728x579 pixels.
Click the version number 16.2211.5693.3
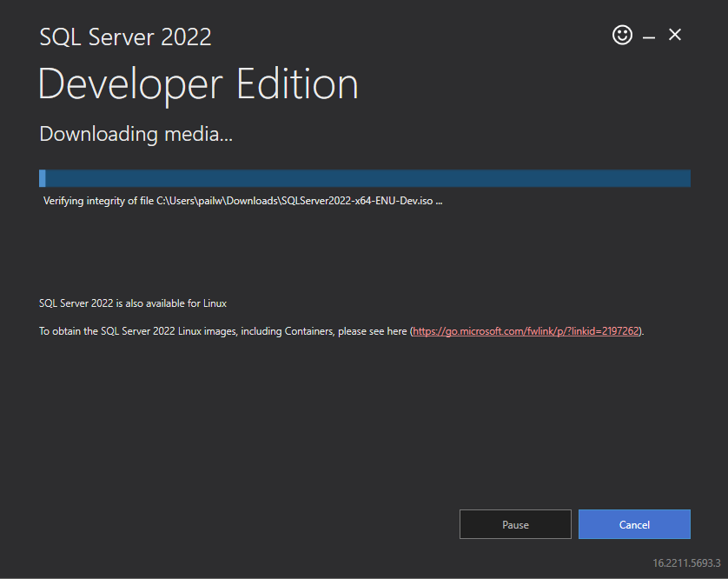click(686, 562)
